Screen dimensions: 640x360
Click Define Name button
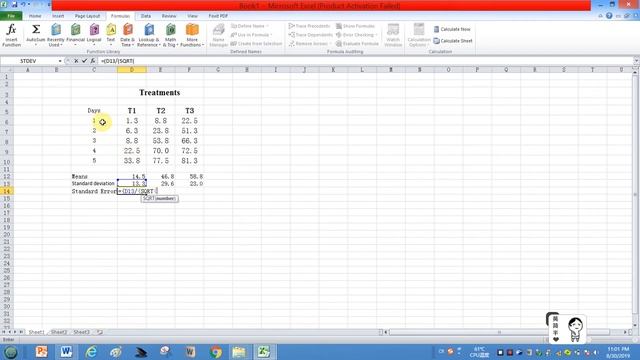[250, 26]
